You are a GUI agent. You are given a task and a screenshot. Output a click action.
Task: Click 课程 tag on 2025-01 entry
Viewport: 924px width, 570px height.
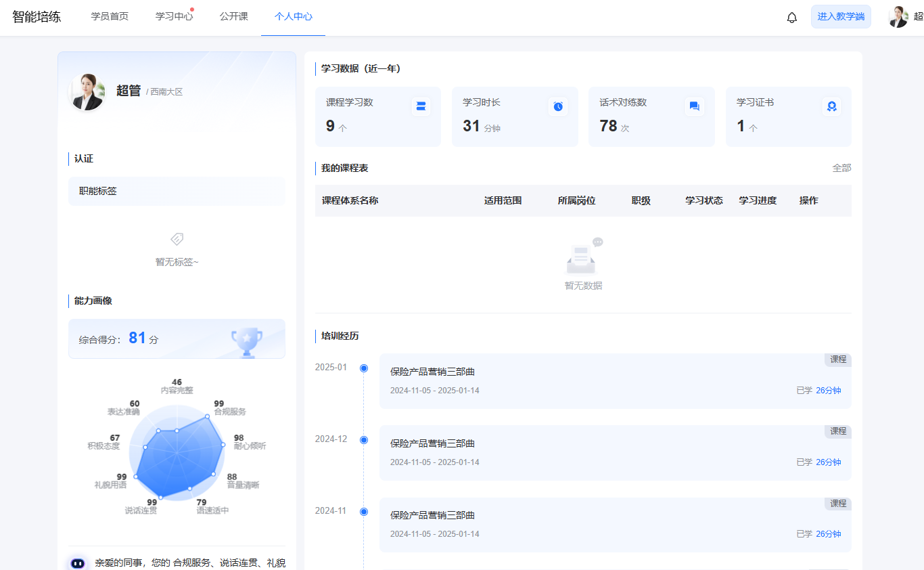838,359
